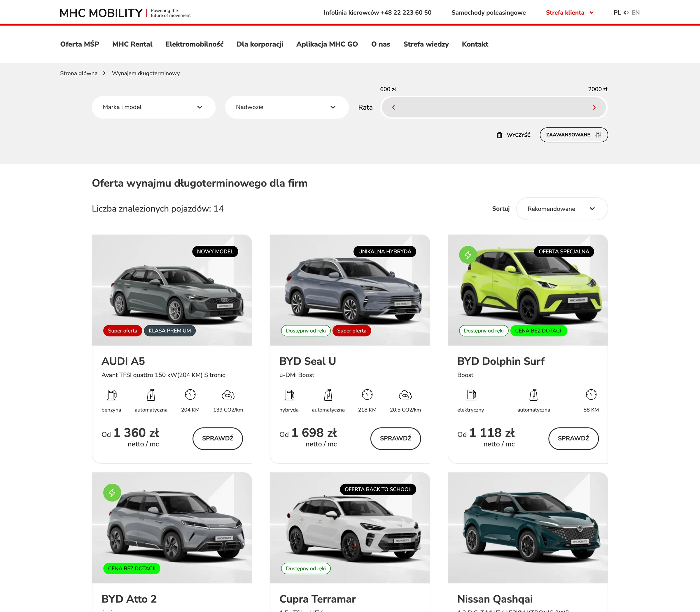Click the CO2 cloud icon on AUDI A5 card
Screen dimensions: 700x612
[228, 395]
